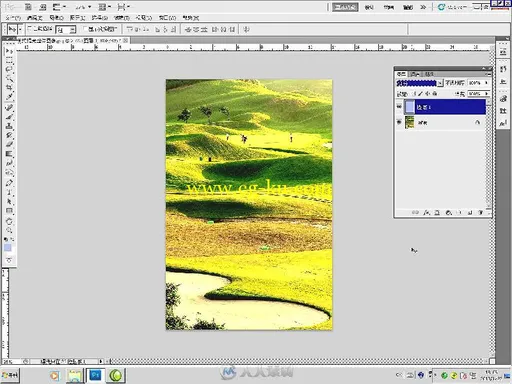
Task: Click the zoom percentage field in status bar
Action: (x=11, y=361)
